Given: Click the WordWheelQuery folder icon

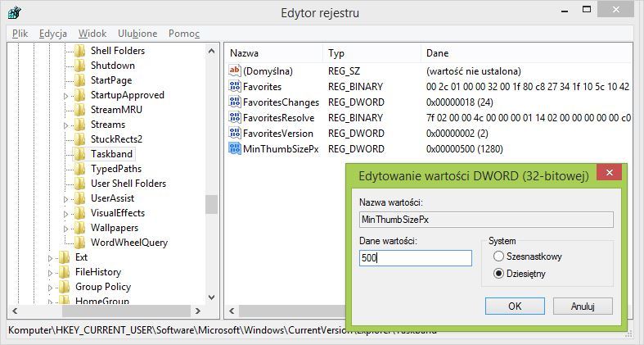Looking at the screenshot, I should 79,243.
